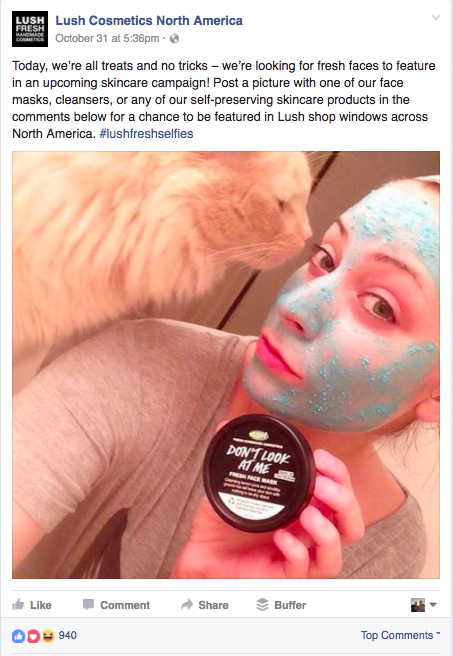Screen dimensions: 453x656
Task: Open the October 31 at 5:36pm timestamp
Action: 107,38
